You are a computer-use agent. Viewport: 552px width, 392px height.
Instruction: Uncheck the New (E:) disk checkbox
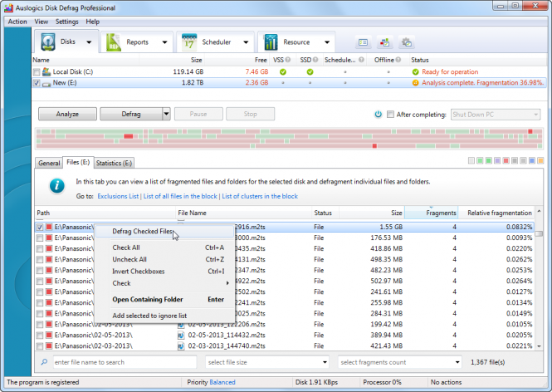click(x=37, y=83)
